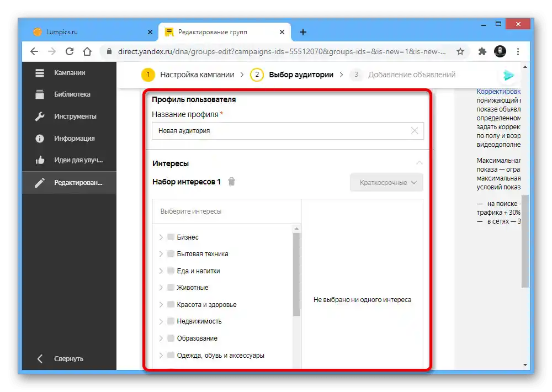
Task: Bookmark this page with star icon
Action: point(460,52)
